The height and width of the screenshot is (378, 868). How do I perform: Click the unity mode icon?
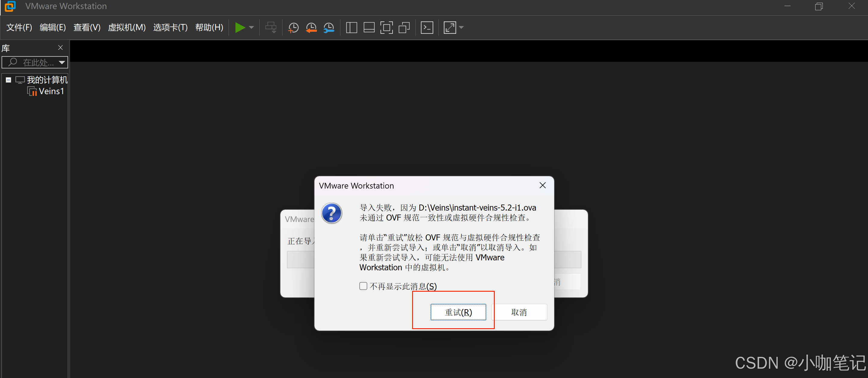click(404, 28)
